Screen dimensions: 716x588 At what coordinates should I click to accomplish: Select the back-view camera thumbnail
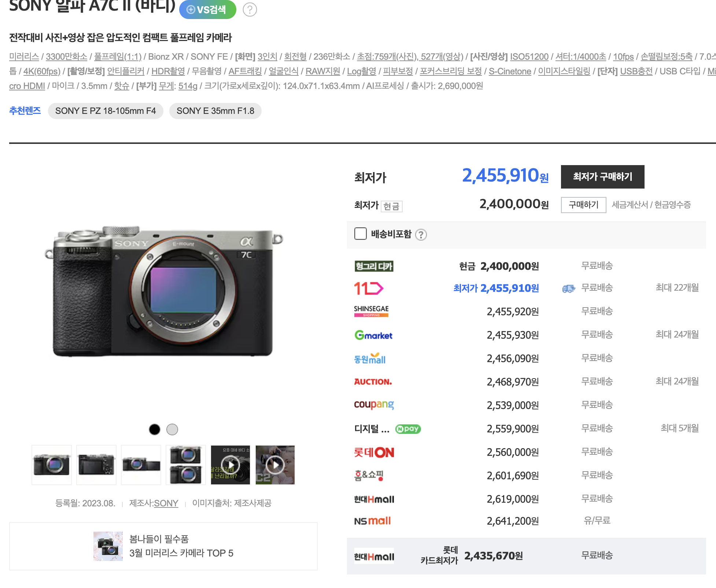(x=96, y=465)
